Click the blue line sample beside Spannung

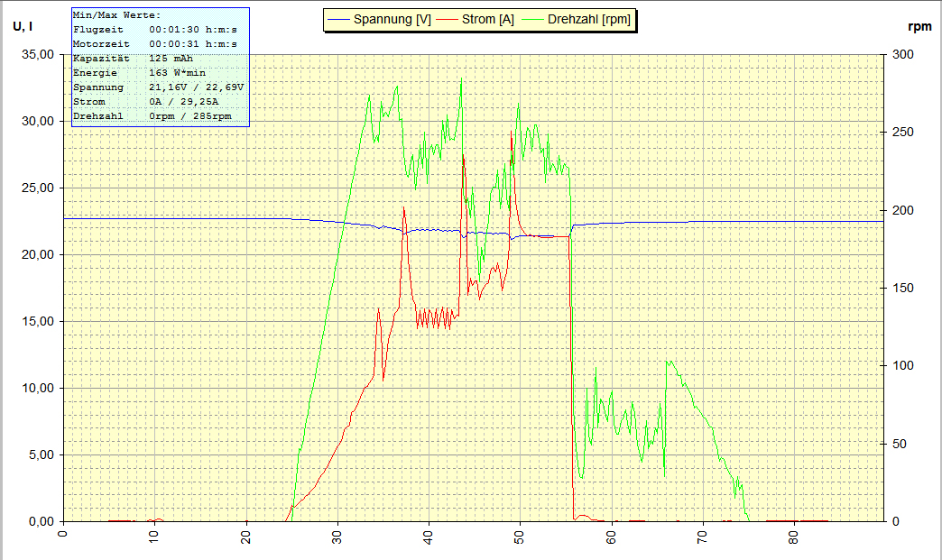click(x=340, y=19)
